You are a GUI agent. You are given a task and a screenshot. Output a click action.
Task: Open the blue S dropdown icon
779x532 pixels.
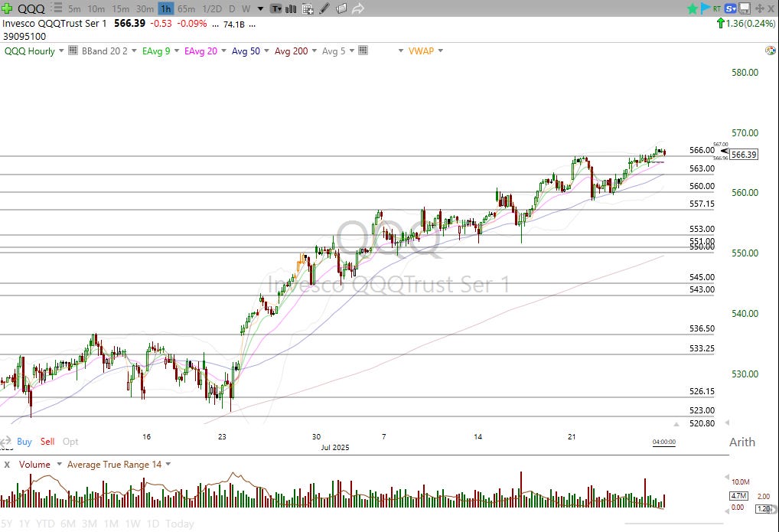tap(730, 8)
